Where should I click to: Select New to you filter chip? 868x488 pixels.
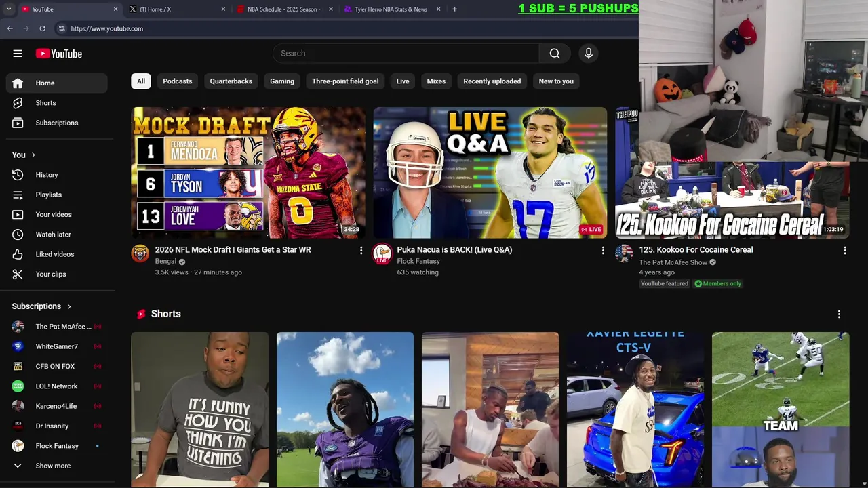pyautogui.click(x=556, y=81)
